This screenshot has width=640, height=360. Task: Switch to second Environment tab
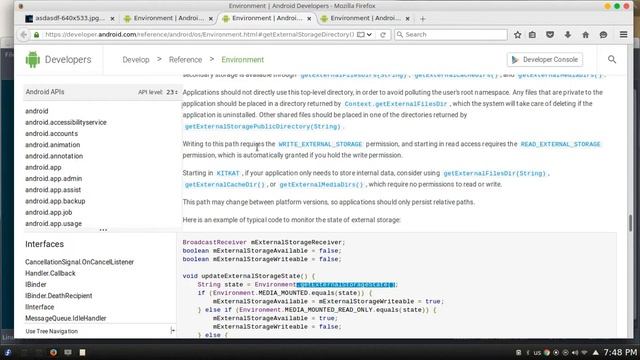pos(169,18)
